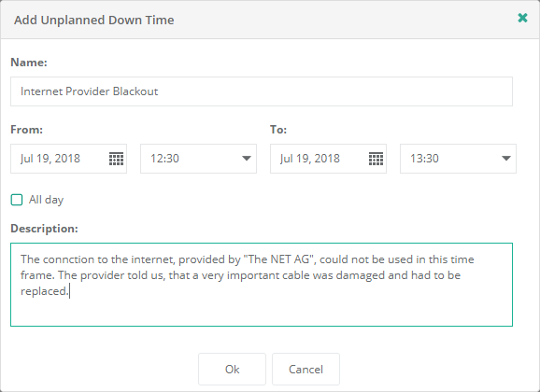Place cursor in the Description text area
The image size is (540, 392).
coord(262,285)
